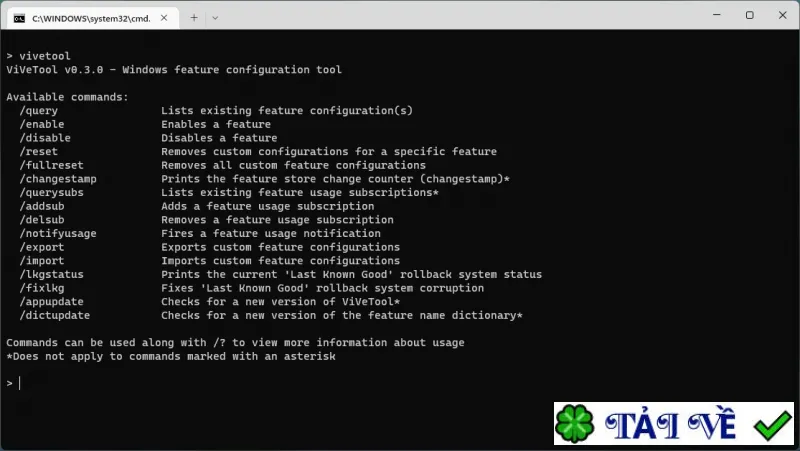800x451 pixels.
Task: Click the /fullreset command line
Action: click(x=222, y=165)
